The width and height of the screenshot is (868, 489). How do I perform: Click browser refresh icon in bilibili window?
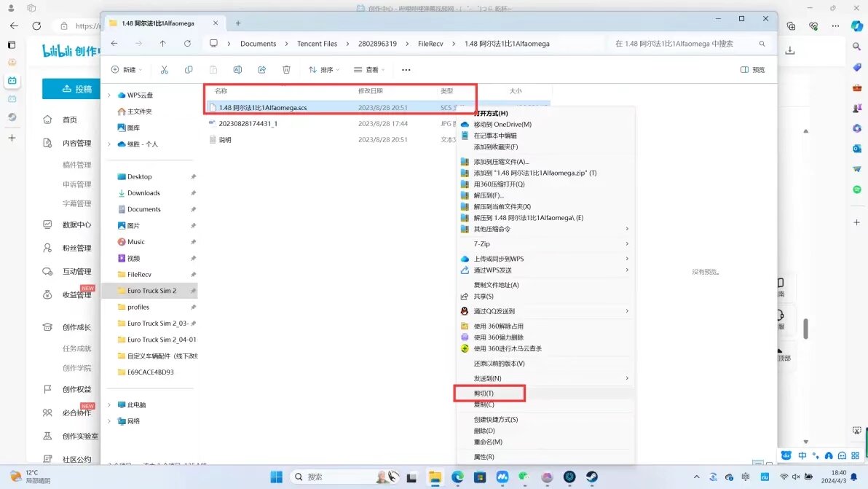click(x=36, y=26)
